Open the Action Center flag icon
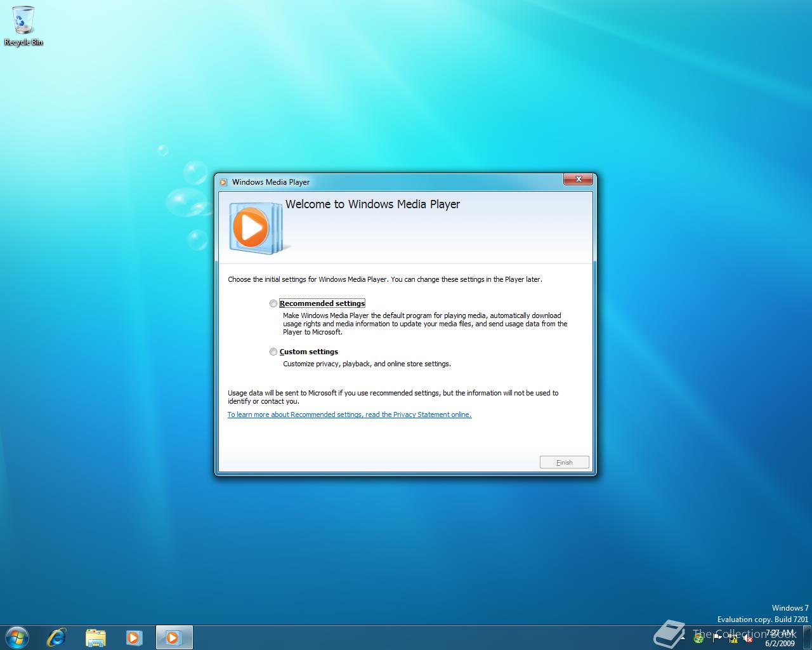The height and width of the screenshot is (650, 812). point(716,639)
